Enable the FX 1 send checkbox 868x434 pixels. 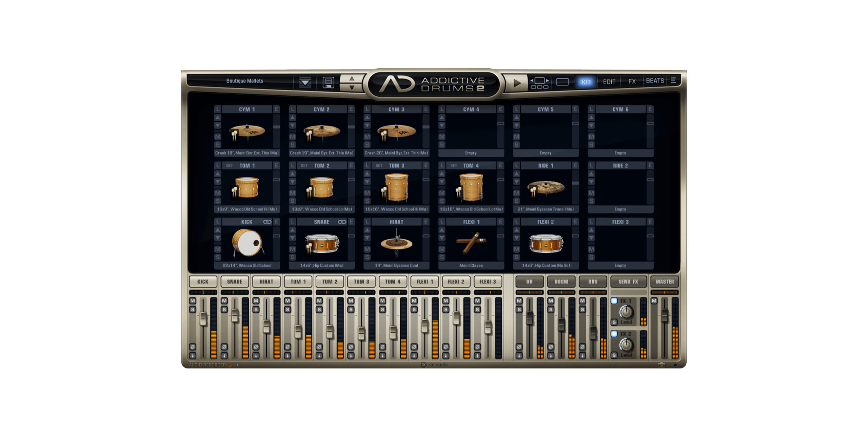point(614,301)
